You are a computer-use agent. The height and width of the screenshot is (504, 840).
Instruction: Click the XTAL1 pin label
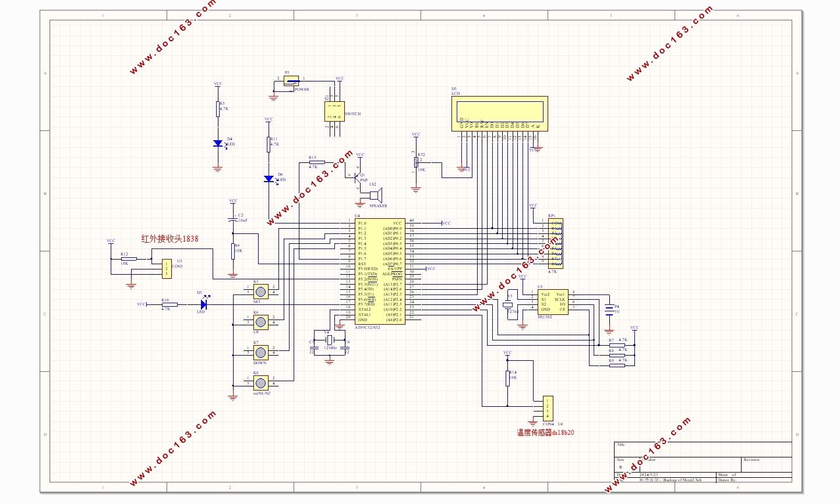[x=364, y=315]
